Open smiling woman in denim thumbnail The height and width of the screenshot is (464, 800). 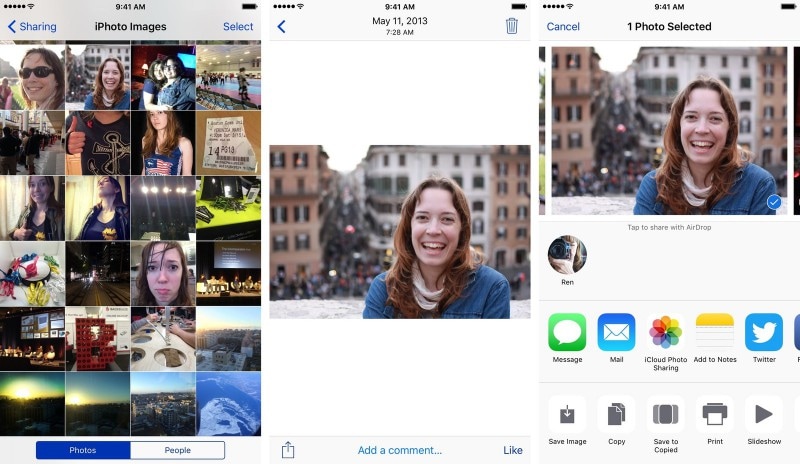(x=97, y=77)
